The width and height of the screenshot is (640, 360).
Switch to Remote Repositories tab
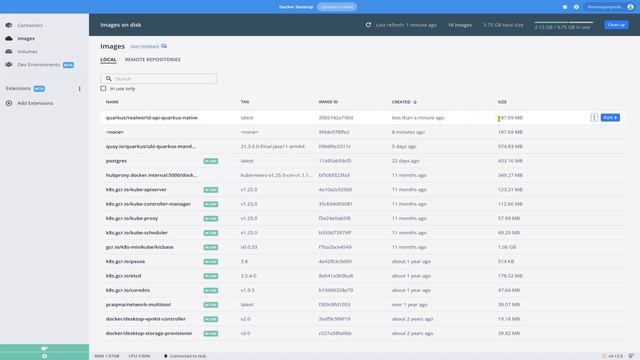coord(153,60)
